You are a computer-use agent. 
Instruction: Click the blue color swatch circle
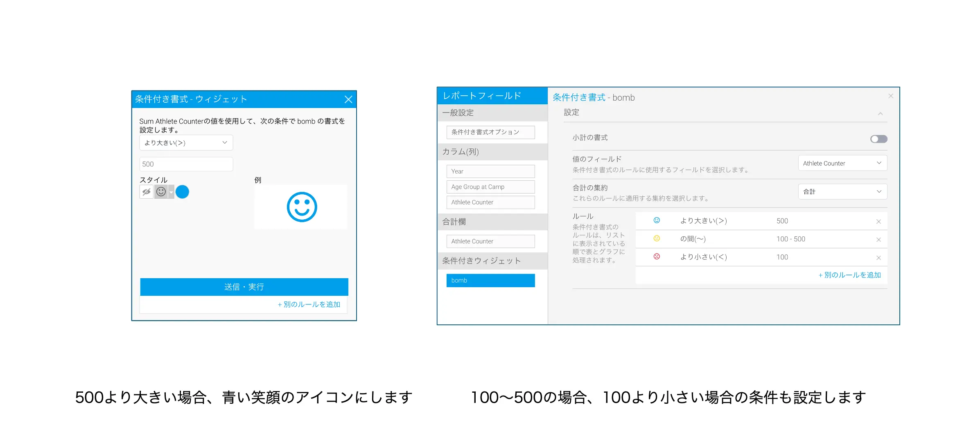tap(182, 192)
